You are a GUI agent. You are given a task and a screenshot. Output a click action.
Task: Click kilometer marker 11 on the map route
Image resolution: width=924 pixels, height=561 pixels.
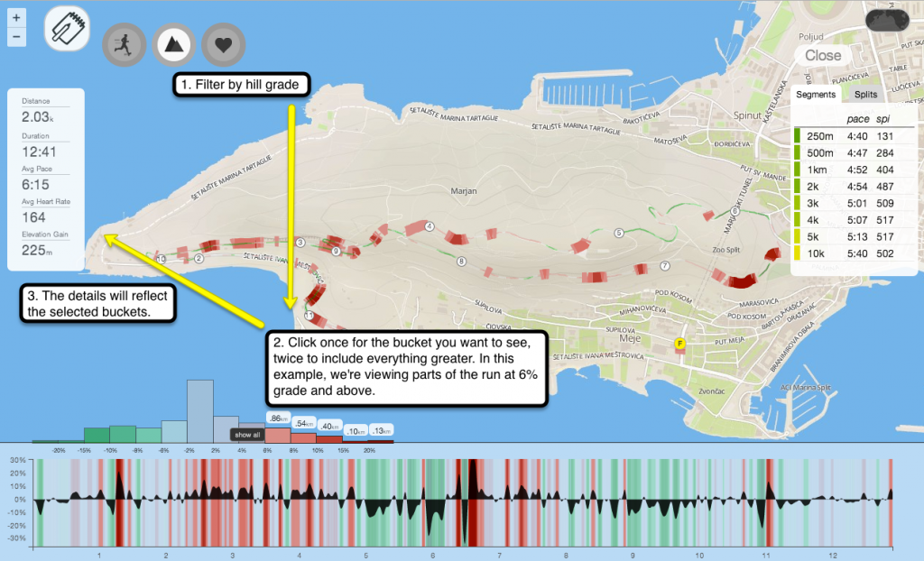click(309, 316)
